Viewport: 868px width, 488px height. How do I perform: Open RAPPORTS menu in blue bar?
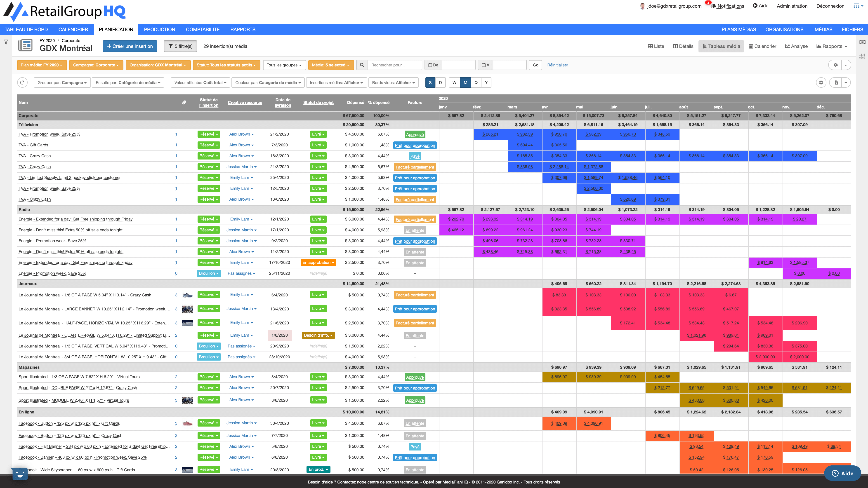tap(243, 29)
